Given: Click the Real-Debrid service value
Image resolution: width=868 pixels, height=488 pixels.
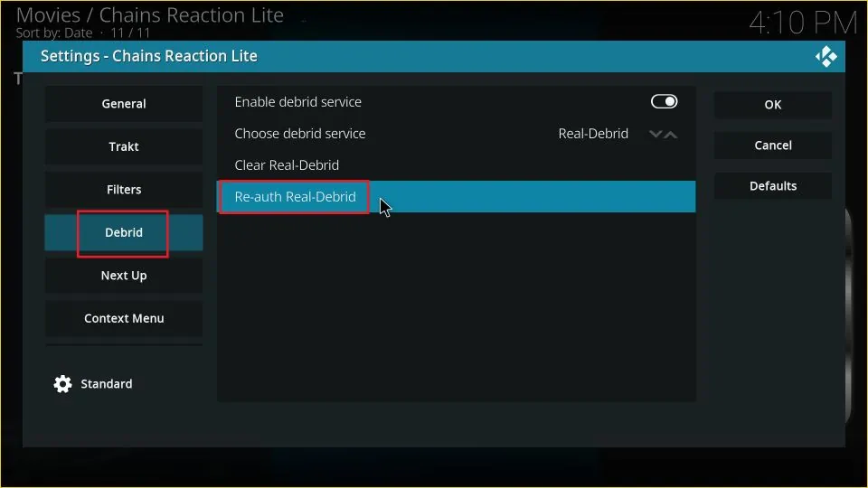Looking at the screenshot, I should tap(593, 134).
